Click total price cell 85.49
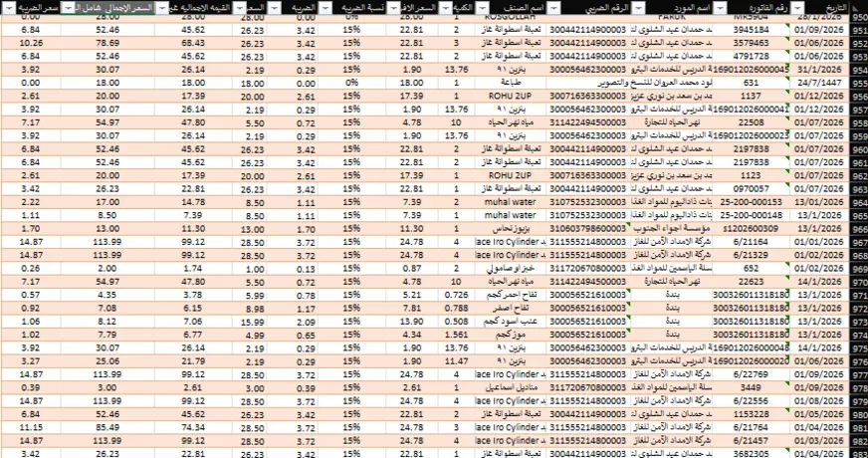868x458 pixels. (108, 428)
